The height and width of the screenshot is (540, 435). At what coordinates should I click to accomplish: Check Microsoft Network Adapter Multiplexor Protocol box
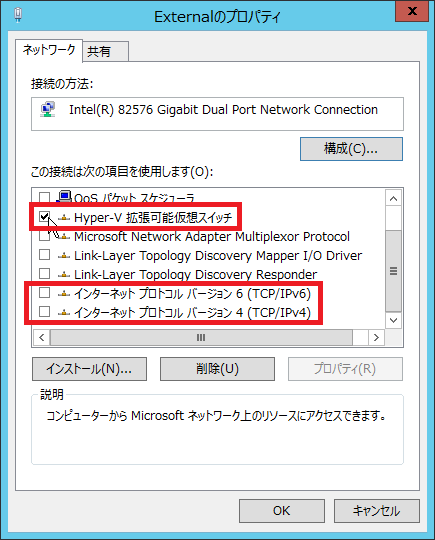pos(44,236)
